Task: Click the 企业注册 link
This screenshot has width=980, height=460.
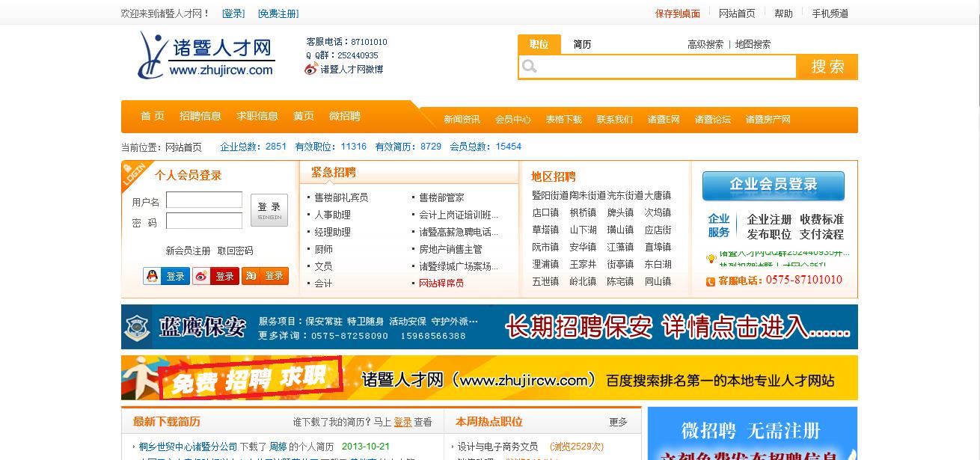Action: click(x=769, y=219)
